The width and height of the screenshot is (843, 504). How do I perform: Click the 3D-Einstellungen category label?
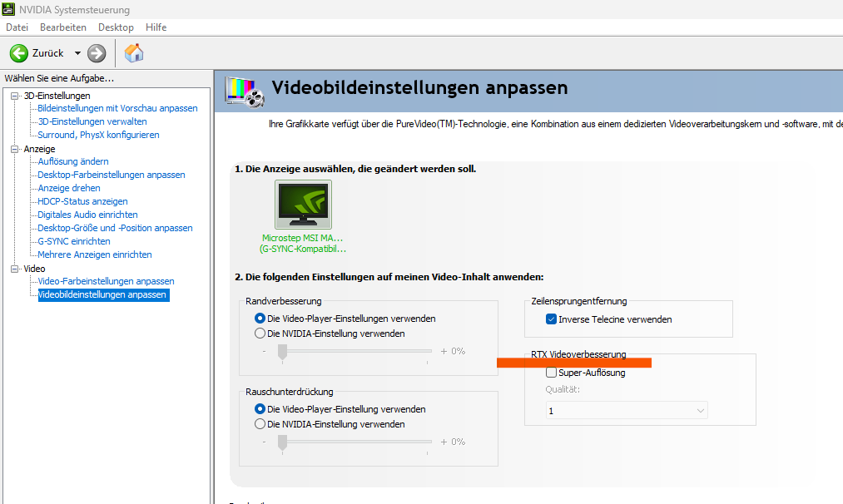[57, 96]
